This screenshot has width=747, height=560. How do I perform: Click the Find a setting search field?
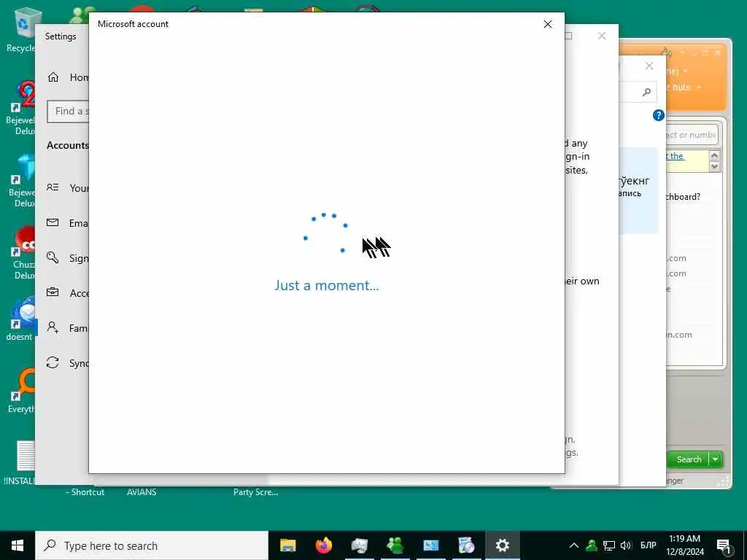point(68,112)
